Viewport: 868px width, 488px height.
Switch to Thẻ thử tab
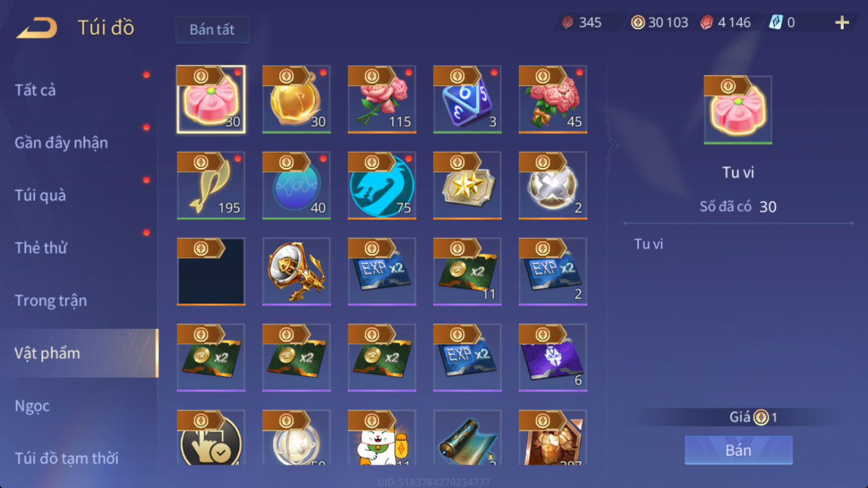41,248
